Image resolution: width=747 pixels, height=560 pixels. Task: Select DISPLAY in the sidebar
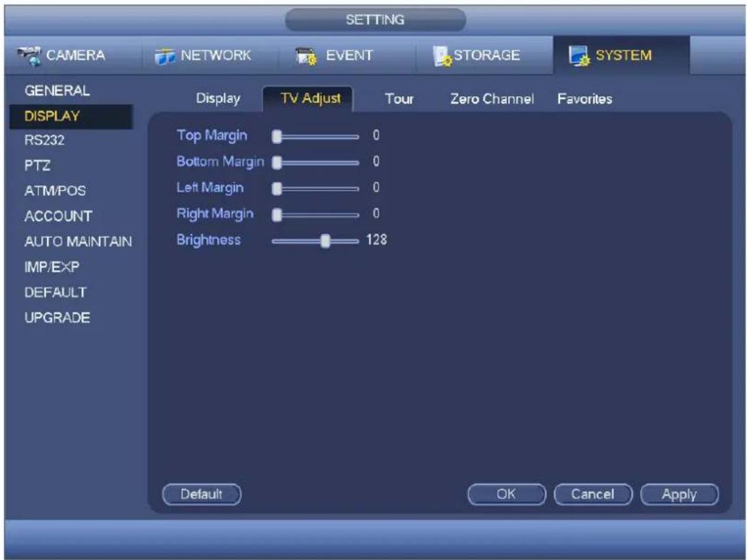point(71,116)
